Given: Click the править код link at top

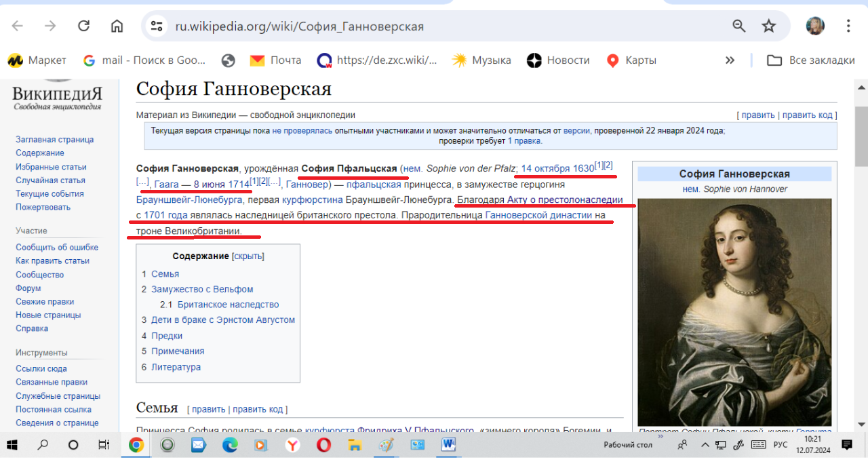Looking at the screenshot, I should click(807, 115).
